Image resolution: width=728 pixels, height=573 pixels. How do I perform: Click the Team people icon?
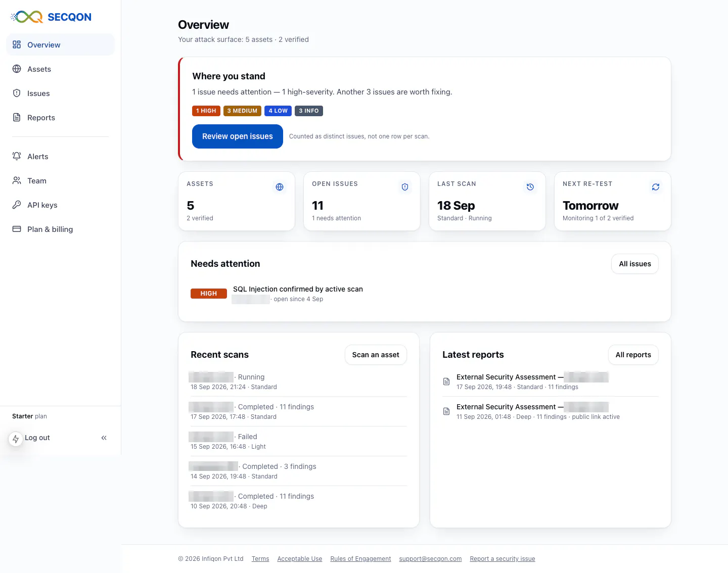(x=17, y=180)
